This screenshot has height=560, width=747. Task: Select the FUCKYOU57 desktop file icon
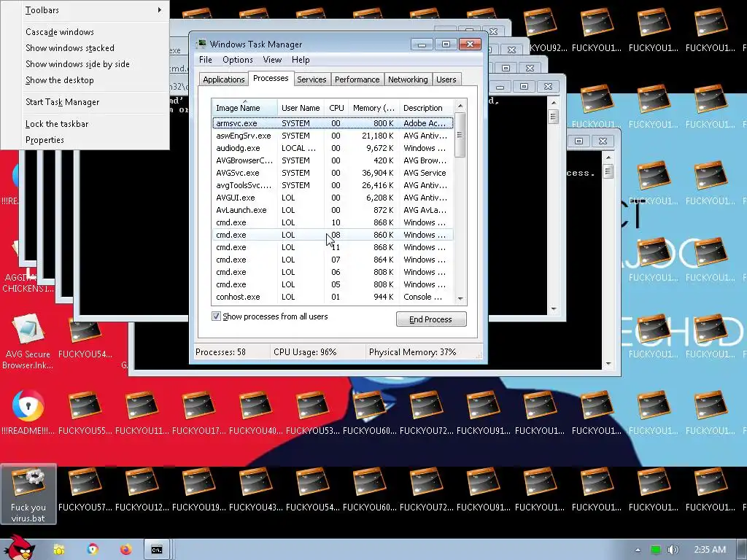click(x=85, y=489)
